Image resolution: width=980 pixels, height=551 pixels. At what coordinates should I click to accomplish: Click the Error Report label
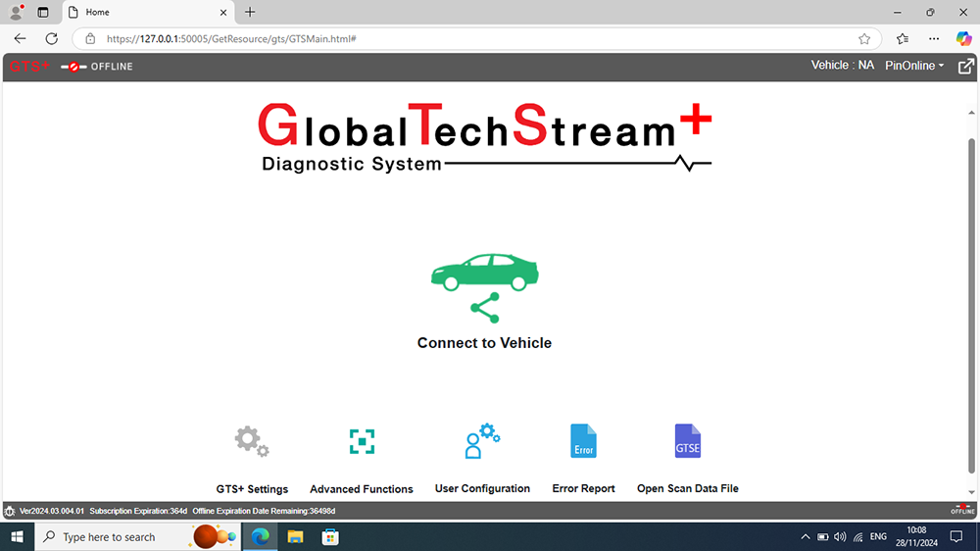(583, 488)
